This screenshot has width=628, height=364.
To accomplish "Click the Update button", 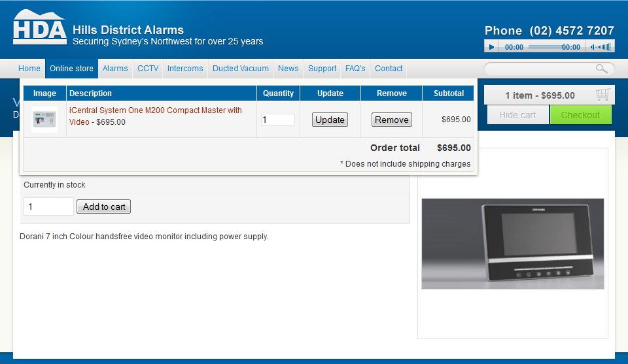I will (x=330, y=120).
